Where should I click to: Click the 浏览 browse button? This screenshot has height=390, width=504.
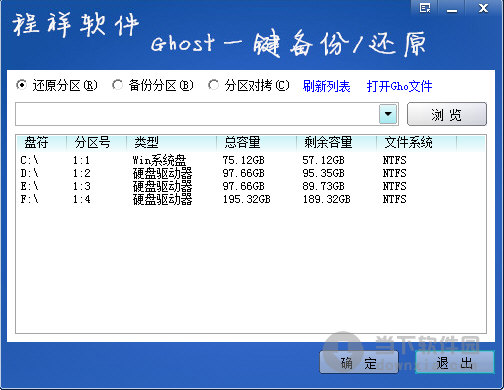click(447, 114)
